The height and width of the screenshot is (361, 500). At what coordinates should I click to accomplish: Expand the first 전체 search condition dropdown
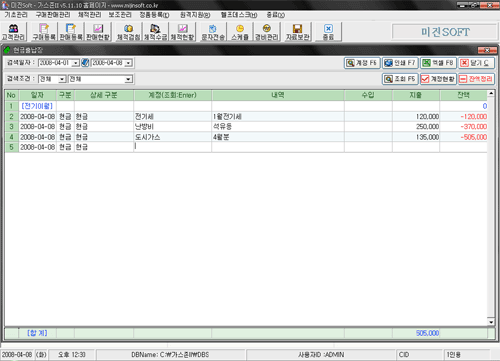coord(62,79)
